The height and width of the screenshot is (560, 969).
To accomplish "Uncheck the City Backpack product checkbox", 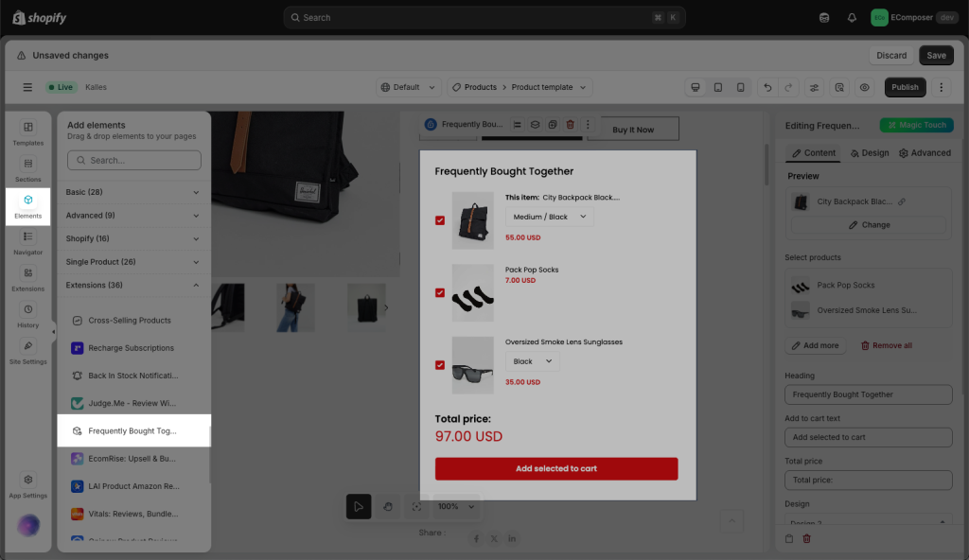I will (x=440, y=220).
